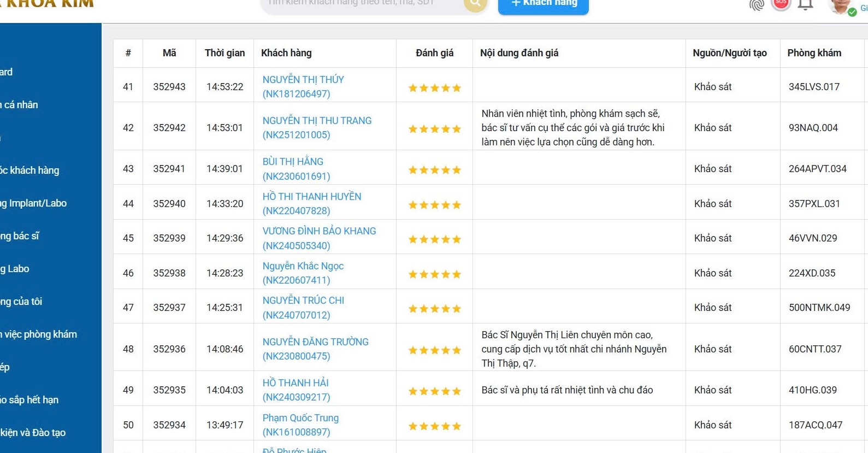Click the '+ Khách hàng' button
The height and width of the screenshot is (453, 868).
pos(543,5)
